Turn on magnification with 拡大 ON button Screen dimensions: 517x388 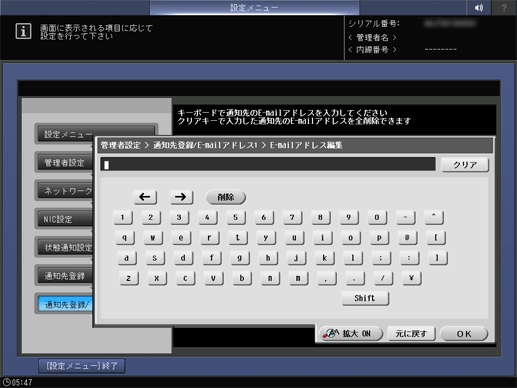(350, 333)
